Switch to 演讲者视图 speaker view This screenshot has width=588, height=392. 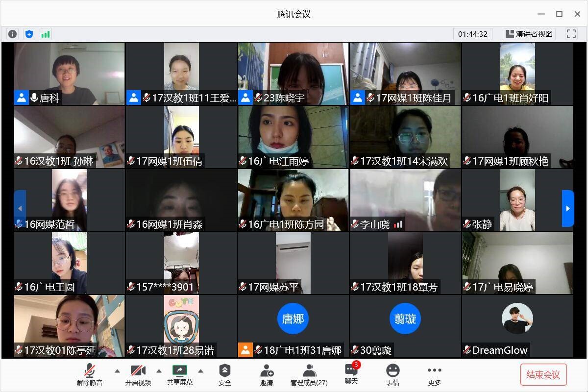pyautogui.click(x=528, y=34)
